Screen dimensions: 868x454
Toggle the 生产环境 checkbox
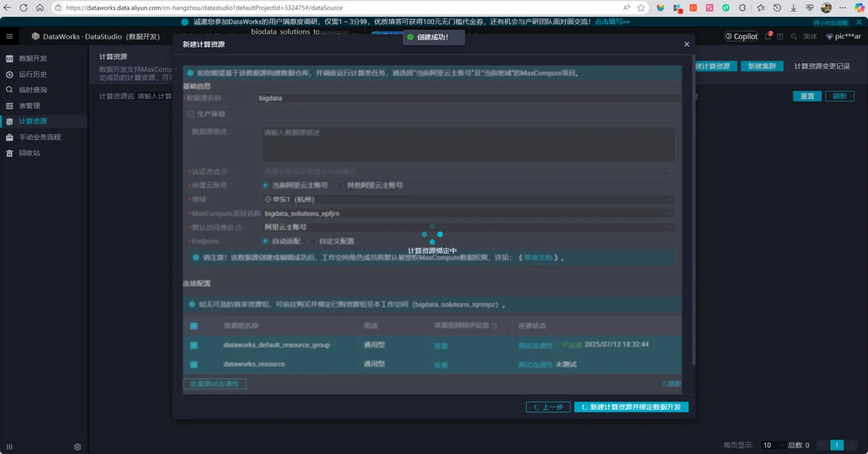pyautogui.click(x=190, y=114)
